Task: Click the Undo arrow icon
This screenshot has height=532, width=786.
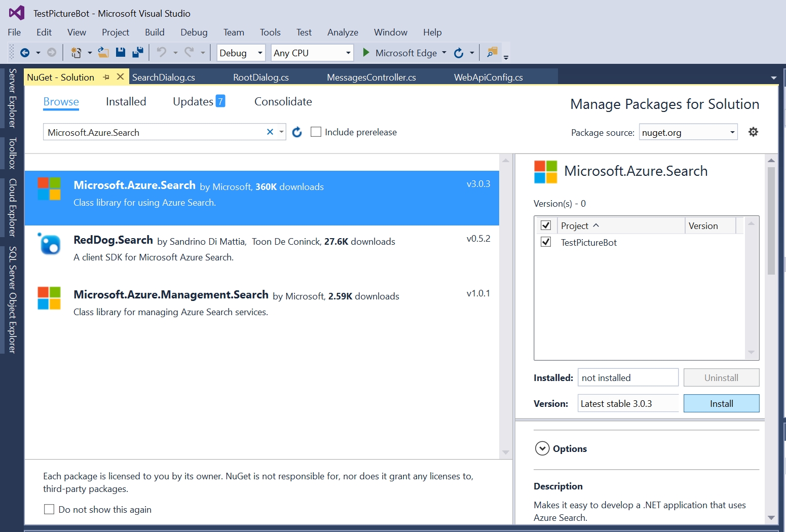Action: coord(162,53)
